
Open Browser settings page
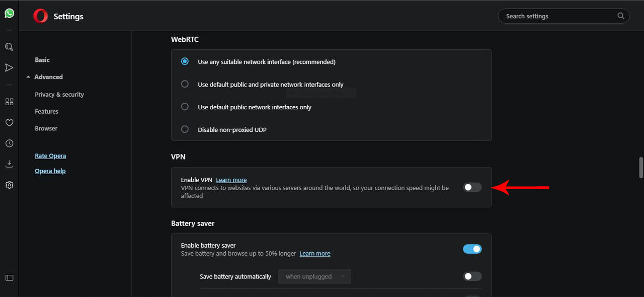coord(46,129)
